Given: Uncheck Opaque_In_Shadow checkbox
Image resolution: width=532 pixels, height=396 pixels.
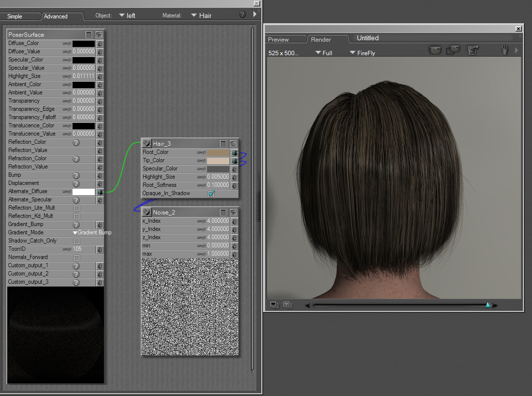Looking at the screenshot, I should click(211, 194).
